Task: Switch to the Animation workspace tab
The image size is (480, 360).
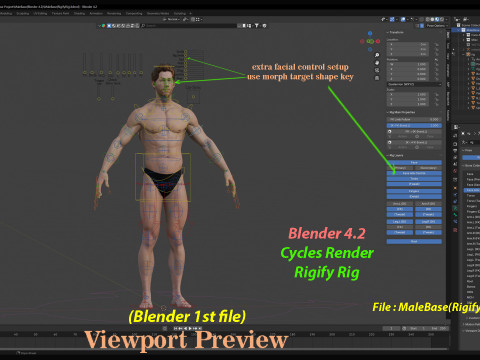Action: coord(96,14)
